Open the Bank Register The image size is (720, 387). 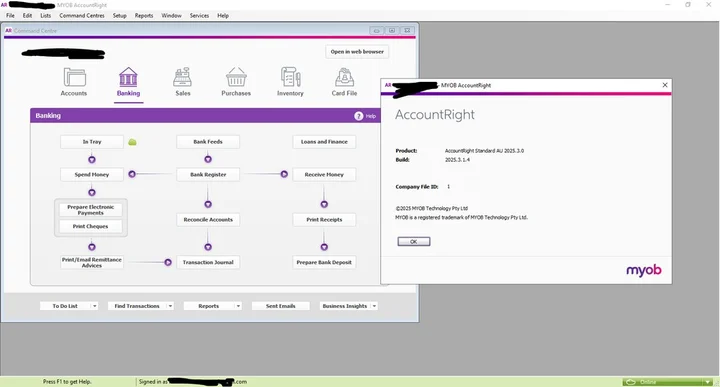(208, 174)
